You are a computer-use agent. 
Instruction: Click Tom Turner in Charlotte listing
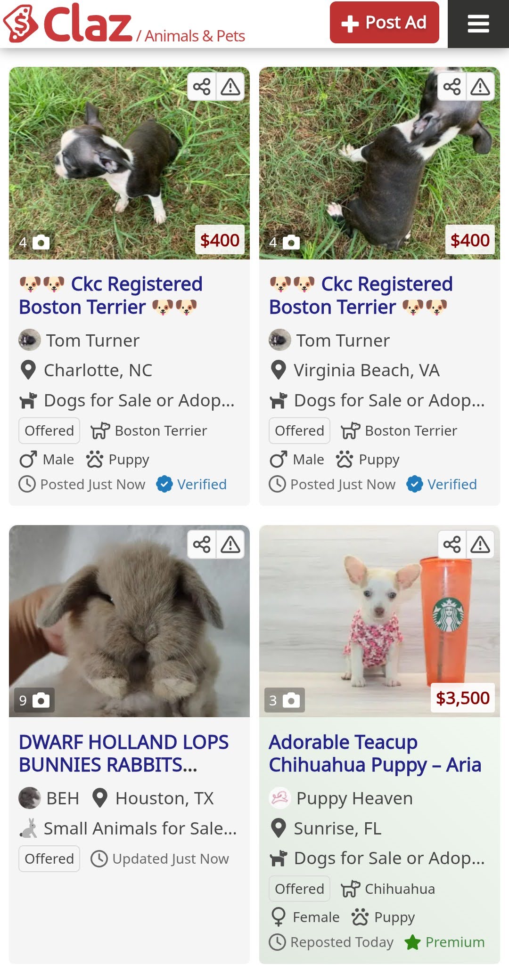(x=92, y=340)
